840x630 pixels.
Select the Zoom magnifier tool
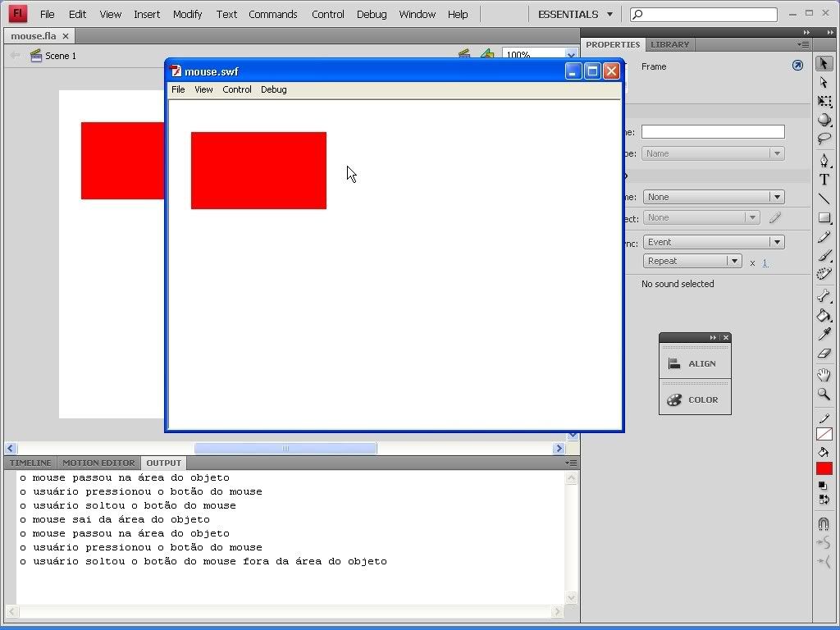coord(824,395)
